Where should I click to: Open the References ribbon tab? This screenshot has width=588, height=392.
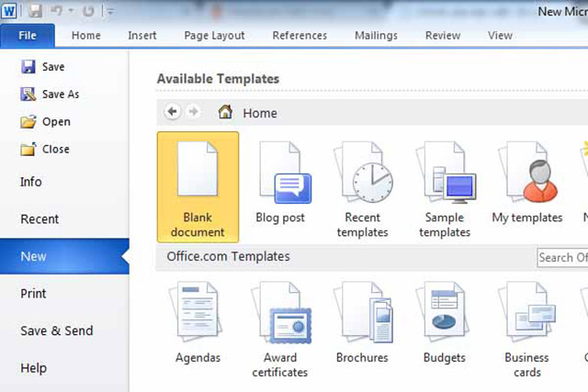point(300,36)
